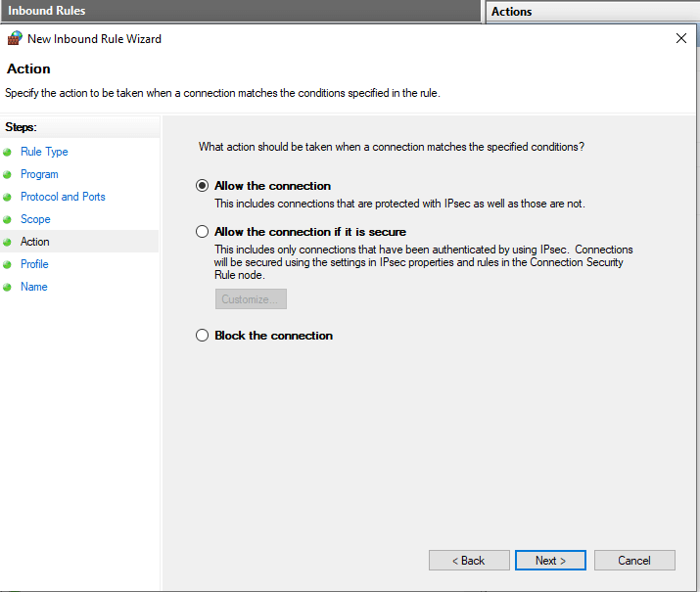The height and width of the screenshot is (592, 700).
Task: Click the "New Inbound Rule Wizard" title text
Action: pyautogui.click(x=94, y=39)
